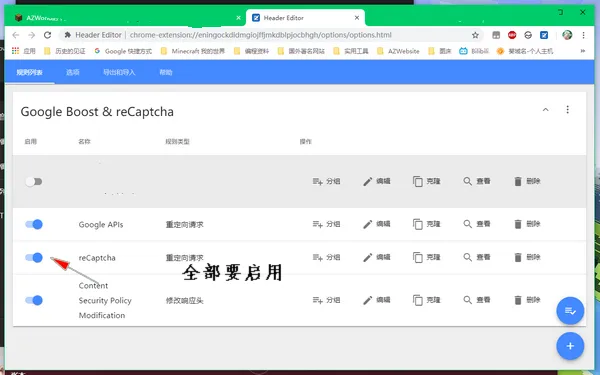Show hidden bookmarks with the » overflow arrow
The image size is (600, 375).
click(583, 51)
